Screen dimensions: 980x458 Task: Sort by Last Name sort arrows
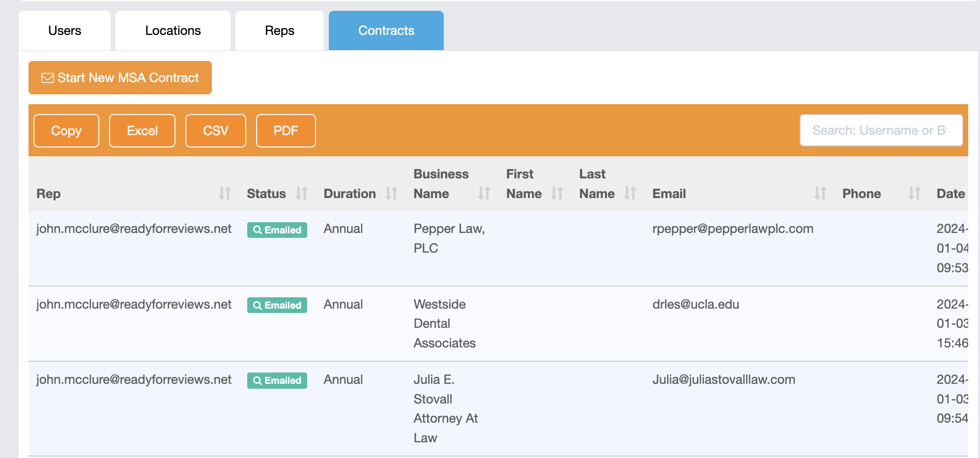click(x=630, y=194)
